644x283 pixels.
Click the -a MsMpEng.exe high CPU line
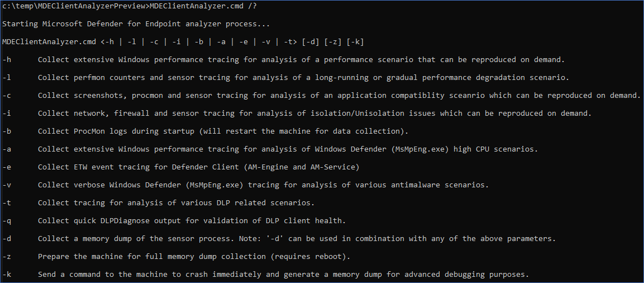coord(270,149)
